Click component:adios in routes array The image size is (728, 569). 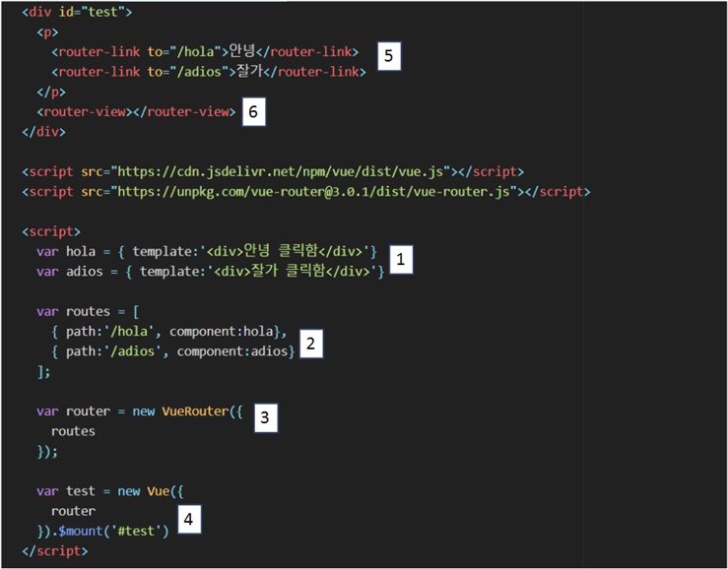232,351
